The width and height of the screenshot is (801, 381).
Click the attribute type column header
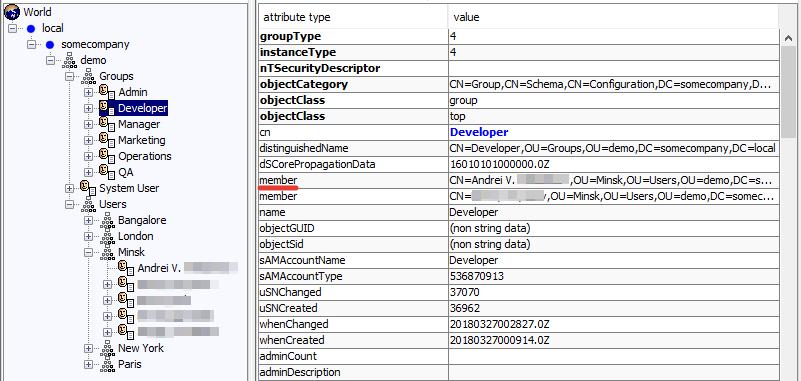(x=353, y=17)
